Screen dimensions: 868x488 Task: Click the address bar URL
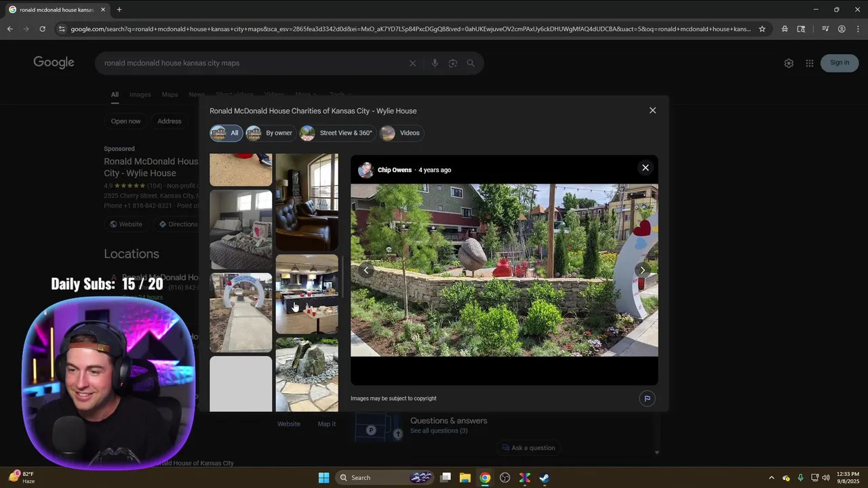410,29
